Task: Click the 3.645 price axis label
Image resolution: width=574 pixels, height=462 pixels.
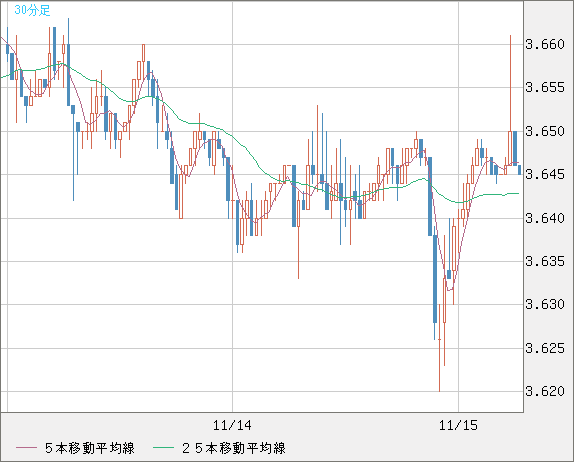Action: tap(545, 174)
